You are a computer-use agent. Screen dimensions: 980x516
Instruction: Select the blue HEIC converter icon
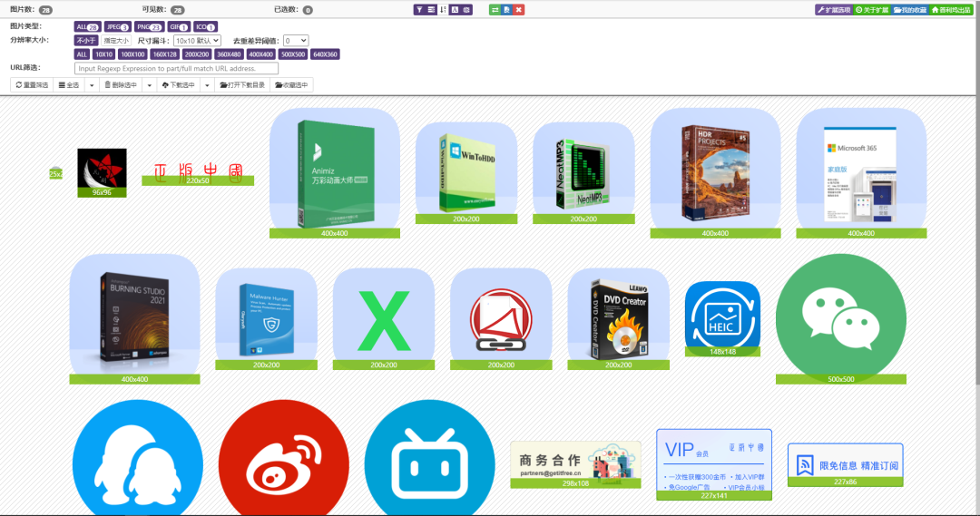click(722, 318)
